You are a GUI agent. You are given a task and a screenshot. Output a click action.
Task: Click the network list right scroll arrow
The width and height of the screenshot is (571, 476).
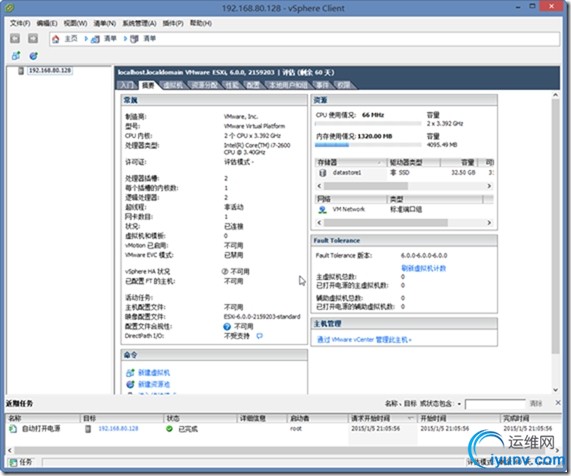pyautogui.click(x=489, y=223)
